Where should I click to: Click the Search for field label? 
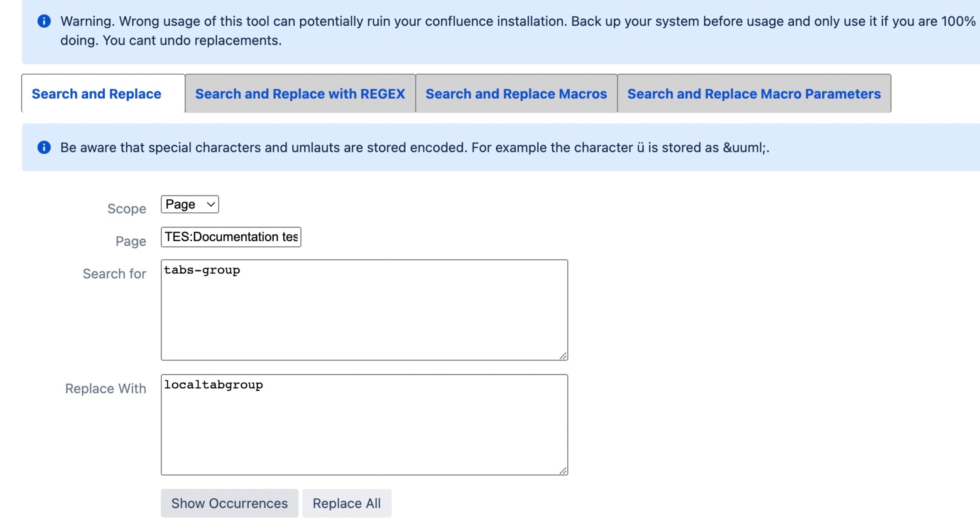click(114, 274)
